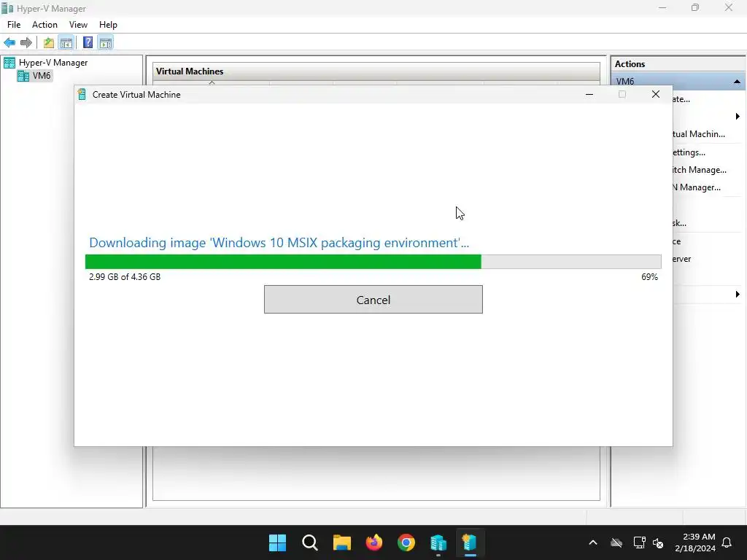The width and height of the screenshot is (747, 560).
Task: Launch Firefox from the taskbar
Action: [374, 542]
